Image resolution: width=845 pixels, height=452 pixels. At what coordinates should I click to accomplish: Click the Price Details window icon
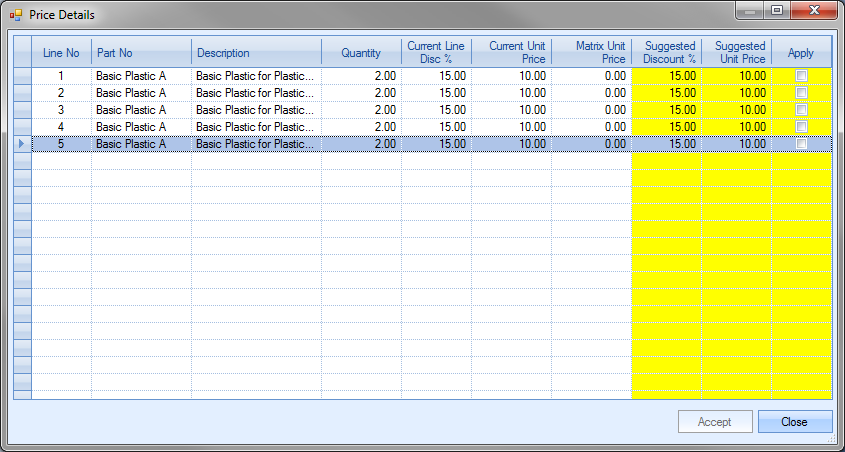click(15, 15)
